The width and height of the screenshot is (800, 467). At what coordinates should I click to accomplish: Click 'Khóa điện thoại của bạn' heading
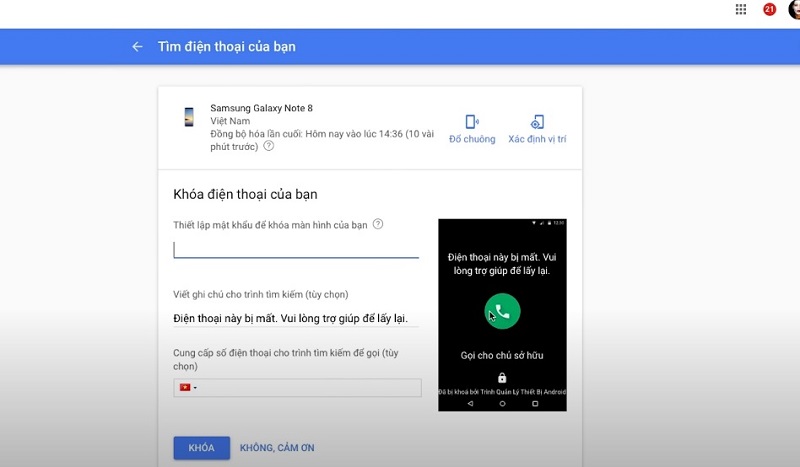245,194
